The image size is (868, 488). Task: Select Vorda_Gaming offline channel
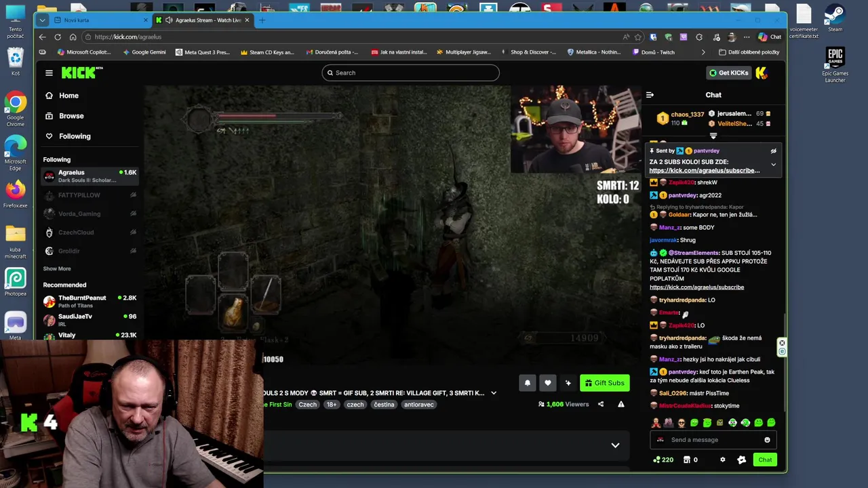click(90, 213)
